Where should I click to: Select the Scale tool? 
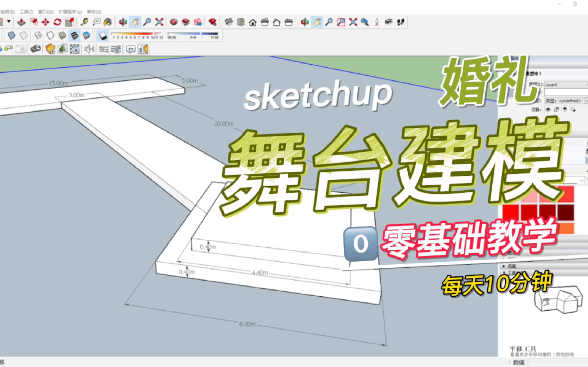[70, 22]
